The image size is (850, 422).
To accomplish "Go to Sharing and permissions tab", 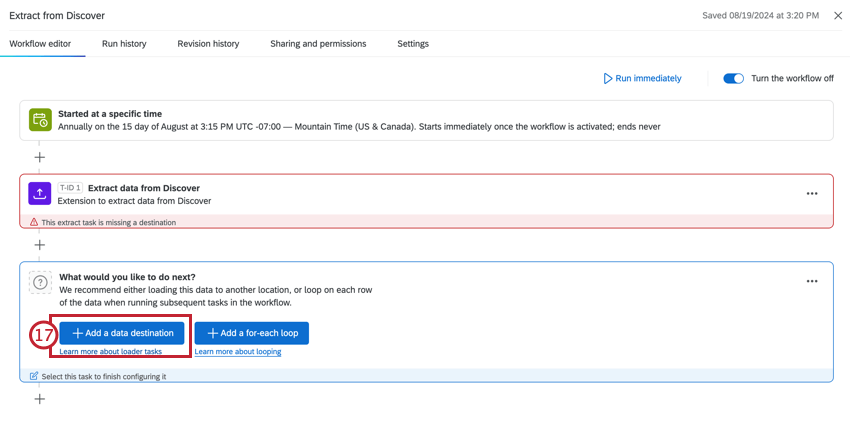I will click(318, 44).
